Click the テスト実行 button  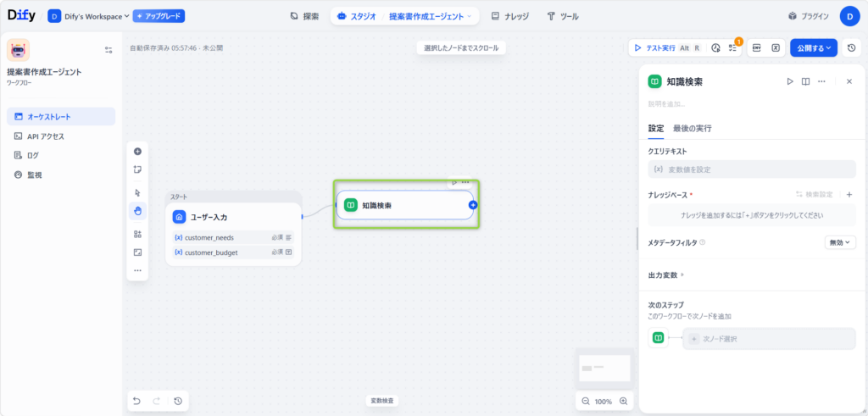click(656, 48)
